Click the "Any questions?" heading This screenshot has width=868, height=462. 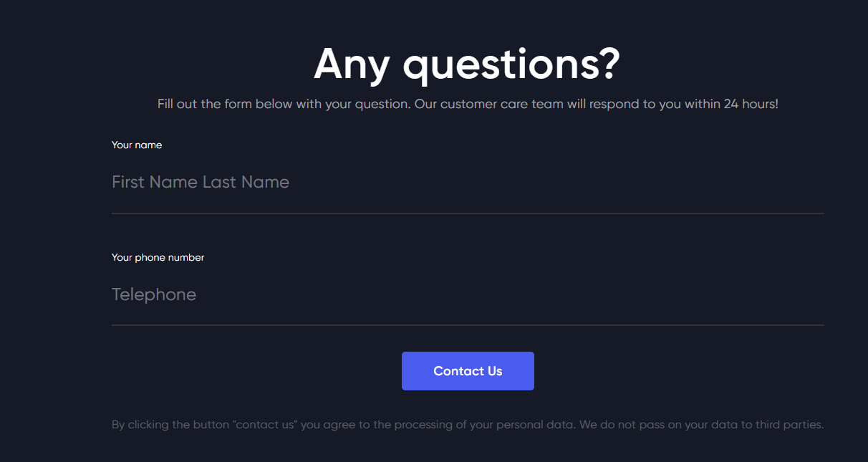click(467, 63)
